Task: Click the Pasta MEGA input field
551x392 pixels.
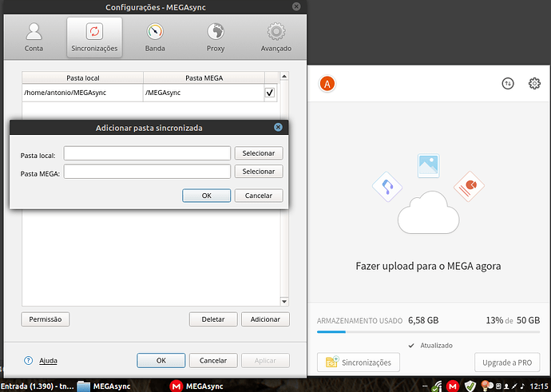Action: (147, 172)
